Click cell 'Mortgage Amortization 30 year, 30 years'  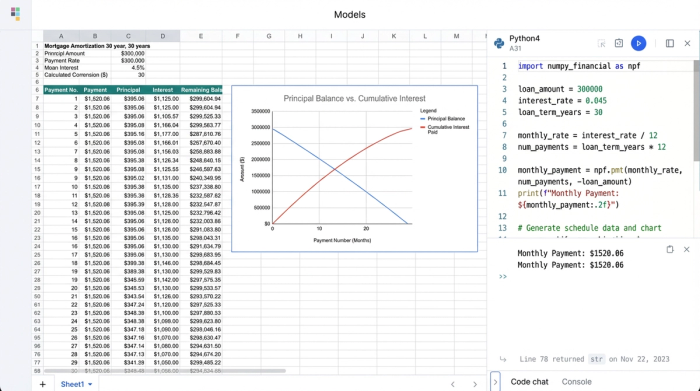point(97,46)
